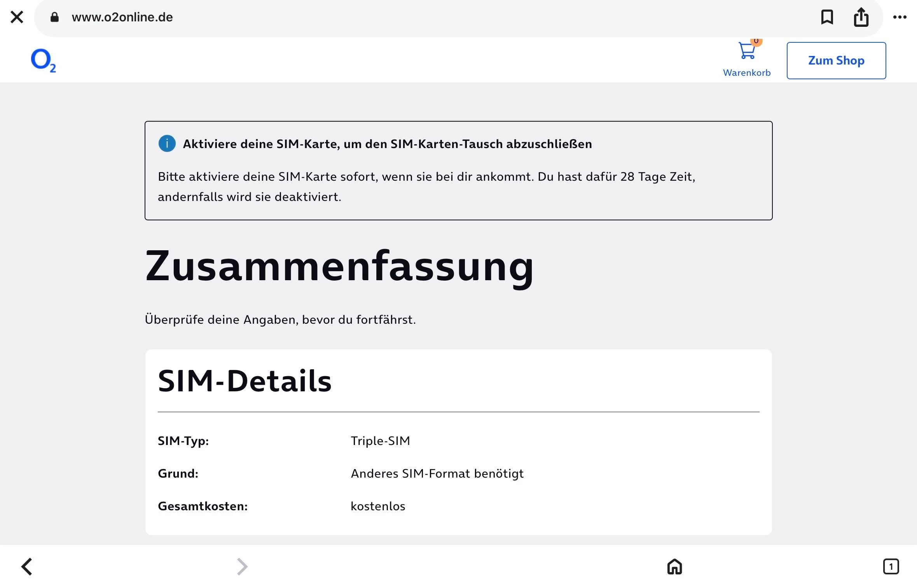Click the Zusammenfassung heading

click(x=339, y=267)
